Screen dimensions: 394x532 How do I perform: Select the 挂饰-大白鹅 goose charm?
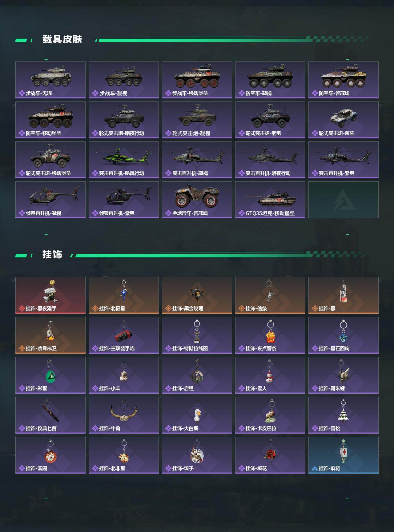pos(197,415)
